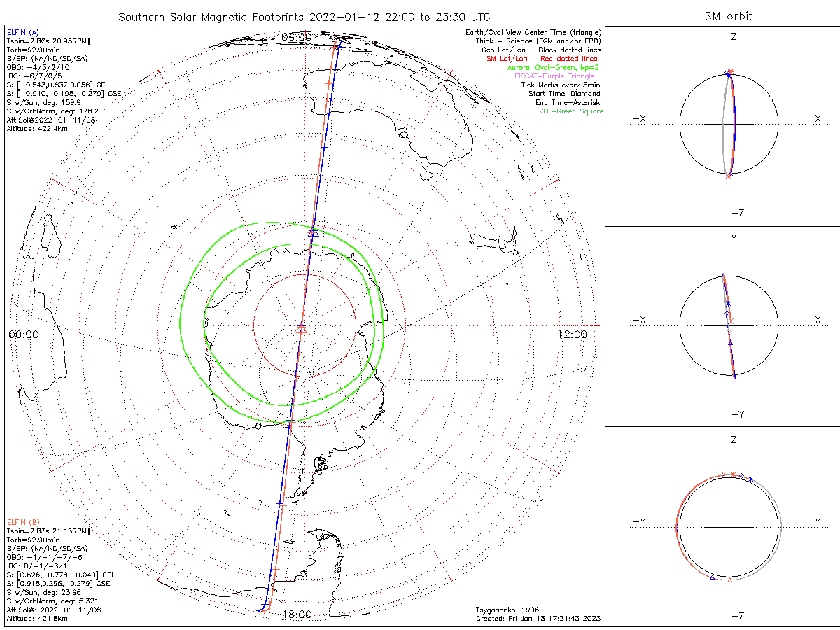
Task: Click blue triangle marker on the auroral oval
Action: tap(313, 232)
